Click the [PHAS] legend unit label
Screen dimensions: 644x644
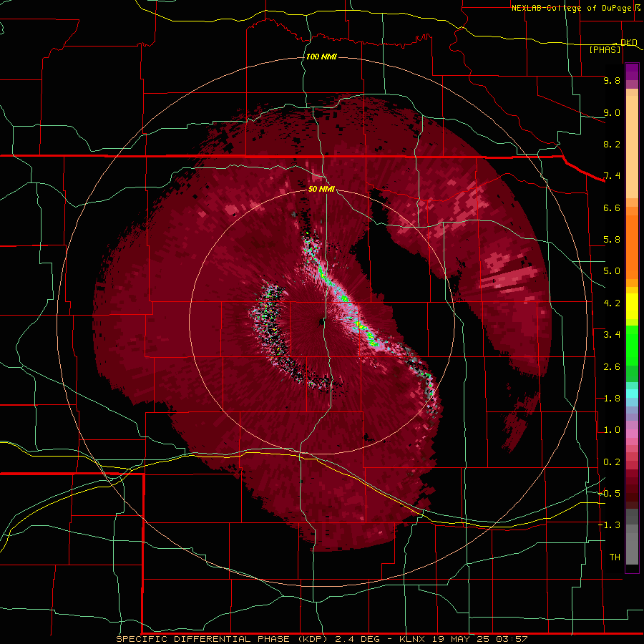click(x=605, y=49)
